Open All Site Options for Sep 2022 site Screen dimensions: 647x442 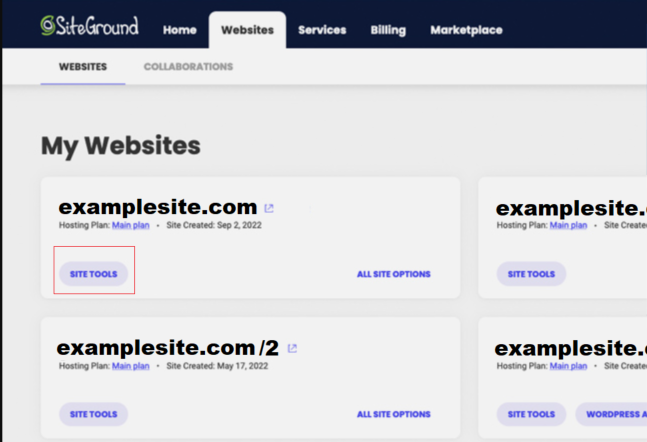pos(393,274)
